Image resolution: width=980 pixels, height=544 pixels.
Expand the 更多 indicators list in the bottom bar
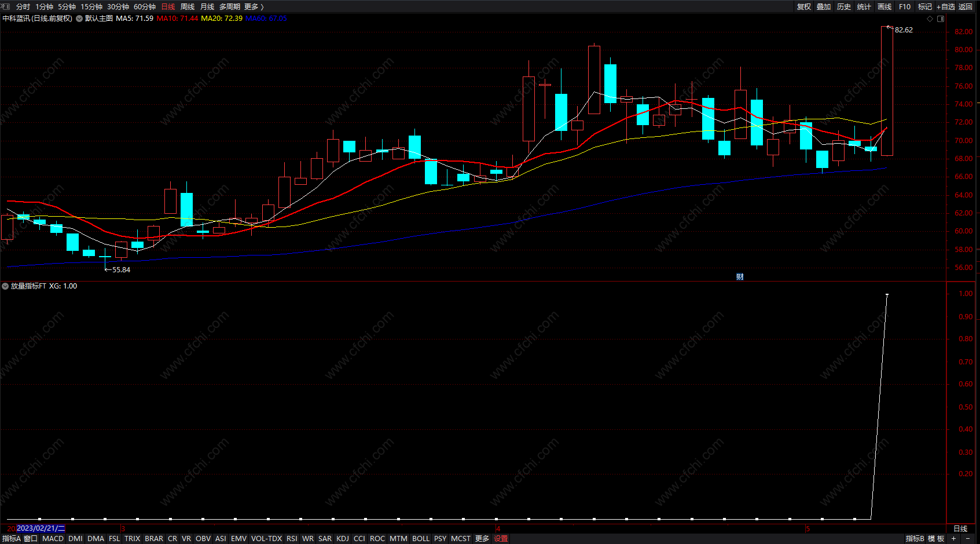pyautogui.click(x=482, y=539)
